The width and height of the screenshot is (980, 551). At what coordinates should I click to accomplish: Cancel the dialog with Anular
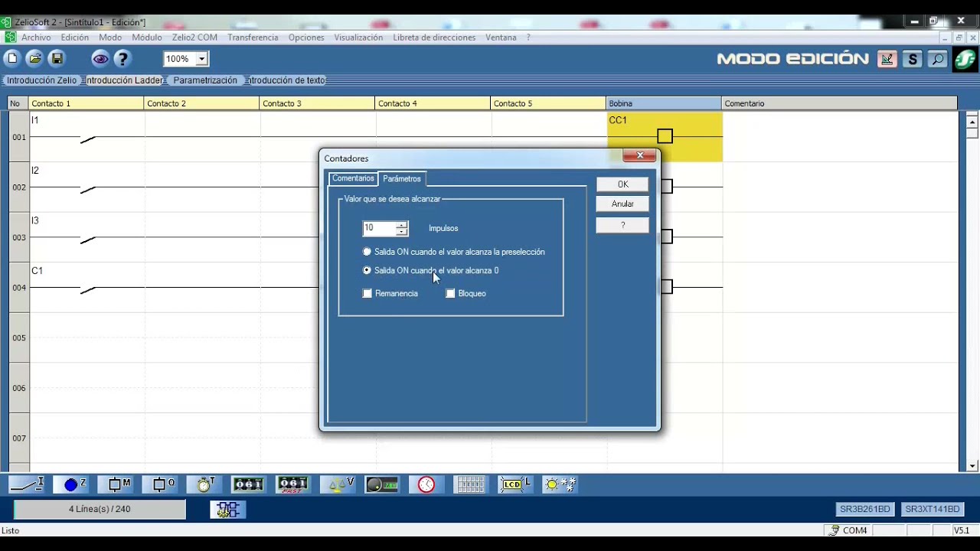[622, 204]
